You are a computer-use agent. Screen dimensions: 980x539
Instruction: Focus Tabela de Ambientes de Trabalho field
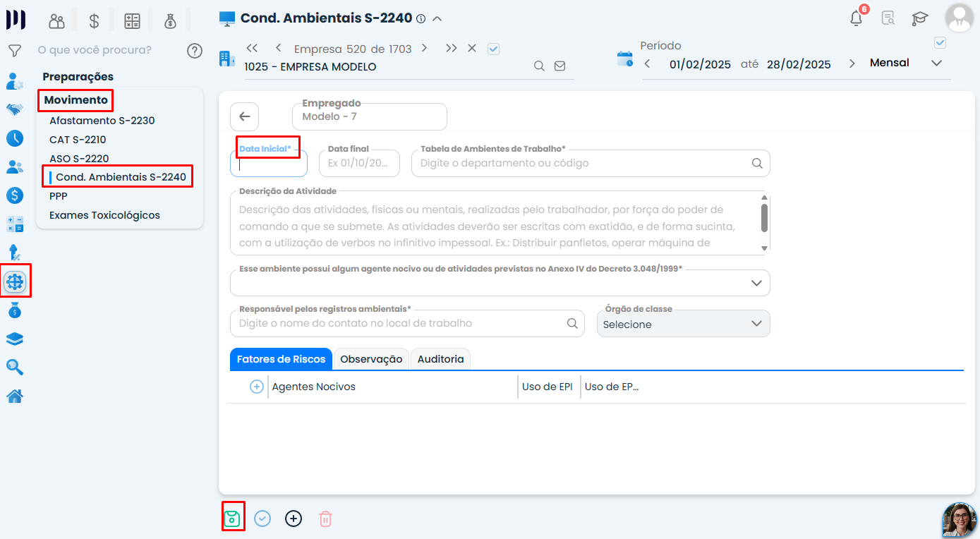click(x=591, y=163)
